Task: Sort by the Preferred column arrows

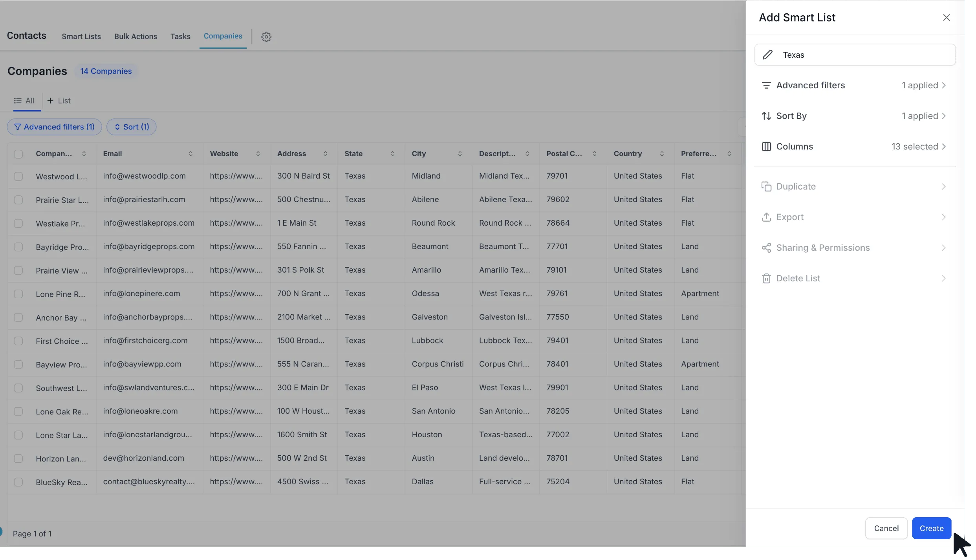Action: click(729, 154)
